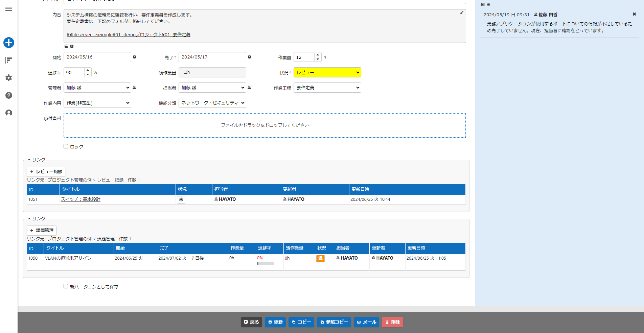The width and height of the screenshot is (644, 333).
Task: Click the コピー button
Action: (x=301, y=322)
